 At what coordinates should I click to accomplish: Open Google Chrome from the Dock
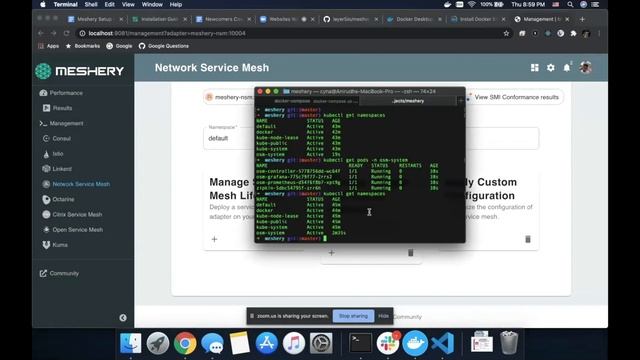pyautogui.click(x=185, y=343)
